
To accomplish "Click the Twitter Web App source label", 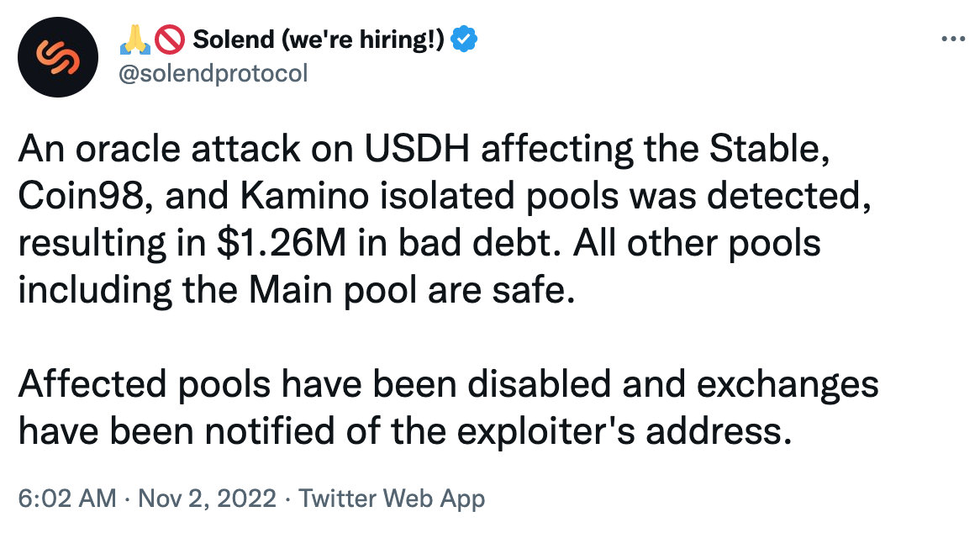I will (392, 499).
